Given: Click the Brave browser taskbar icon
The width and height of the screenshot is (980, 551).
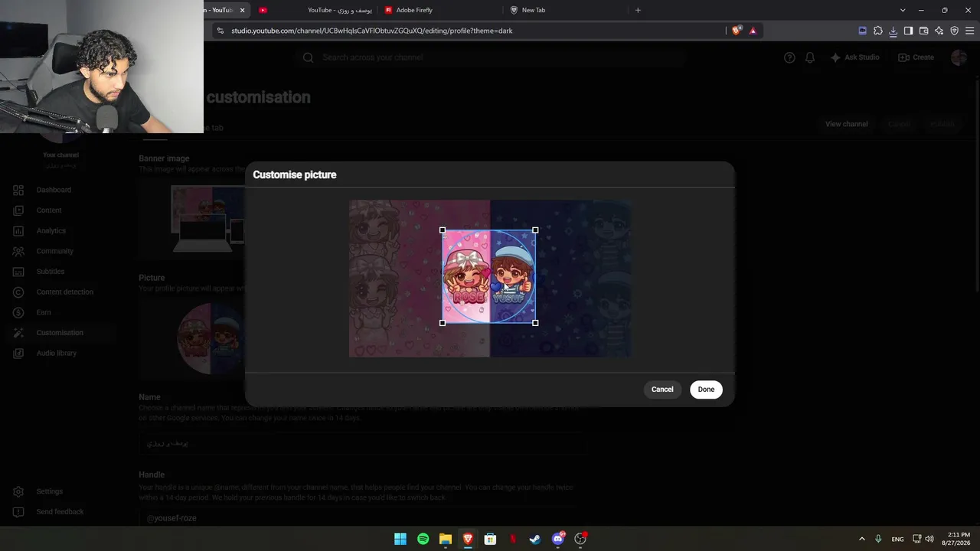Looking at the screenshot, I should tap(468, 539).
